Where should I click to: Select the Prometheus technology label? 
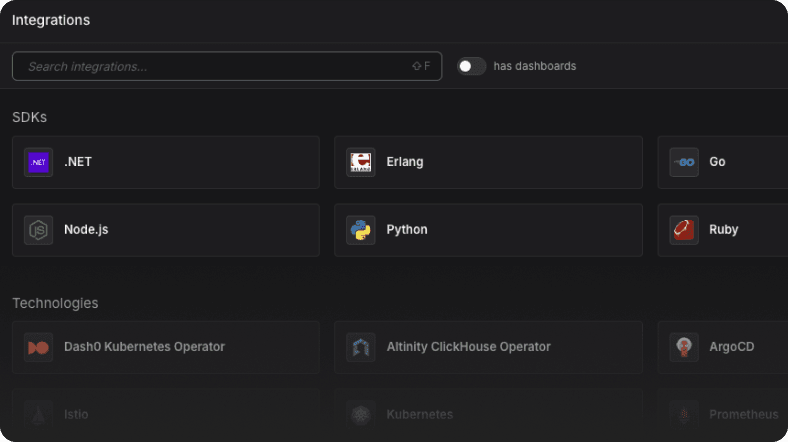click(744, 414)
